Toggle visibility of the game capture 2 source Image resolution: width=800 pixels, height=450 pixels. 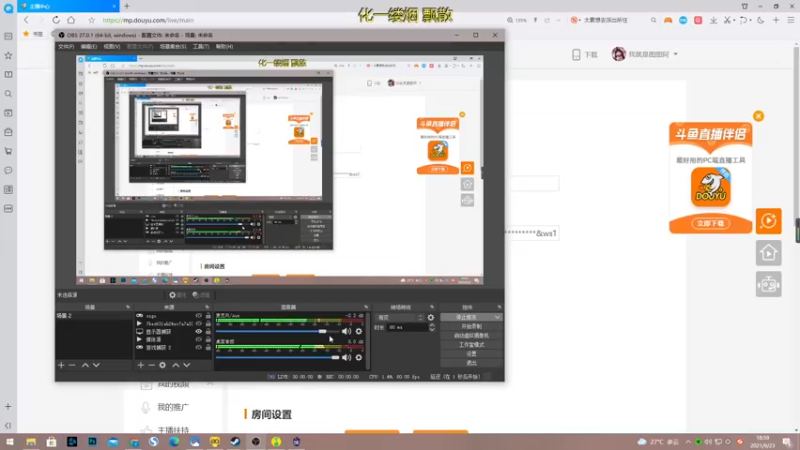point(198,347)
